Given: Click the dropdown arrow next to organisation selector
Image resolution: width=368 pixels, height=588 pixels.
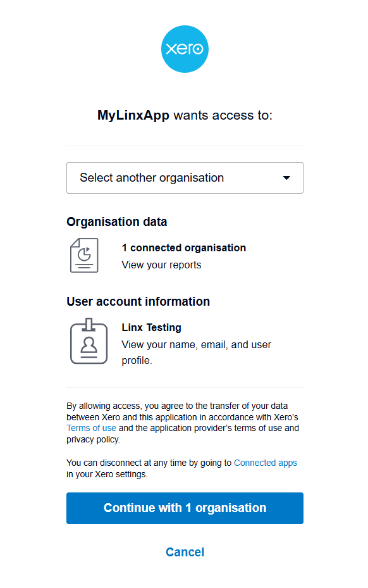Looking at the screenshot, I should tap(286, 178).
